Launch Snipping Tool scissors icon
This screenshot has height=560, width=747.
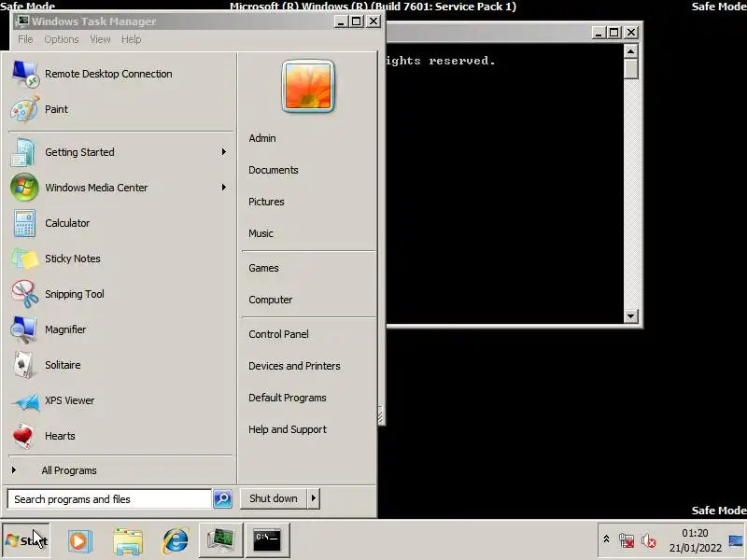25,294
